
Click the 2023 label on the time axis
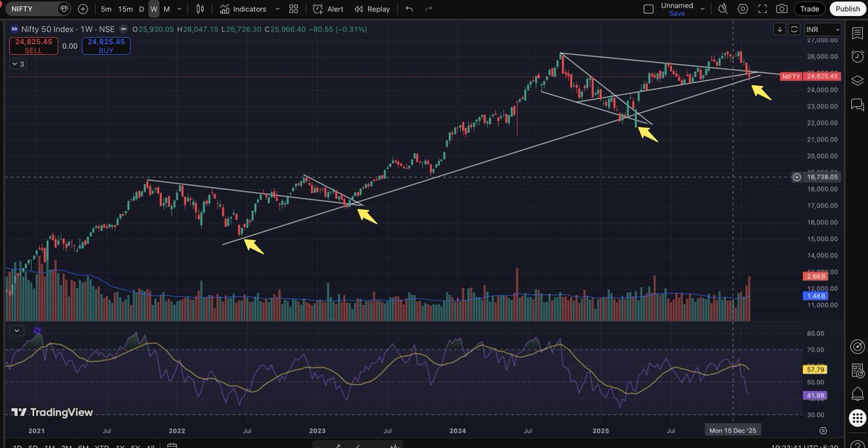[x=317, y=430]
